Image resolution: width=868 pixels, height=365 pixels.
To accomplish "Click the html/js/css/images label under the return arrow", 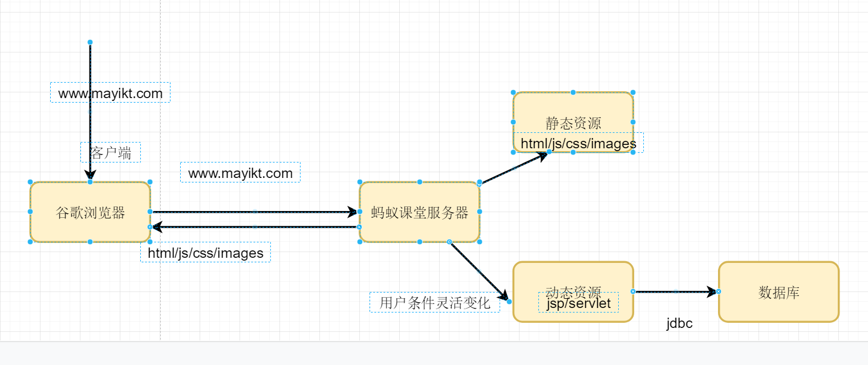I will [205, 252].
